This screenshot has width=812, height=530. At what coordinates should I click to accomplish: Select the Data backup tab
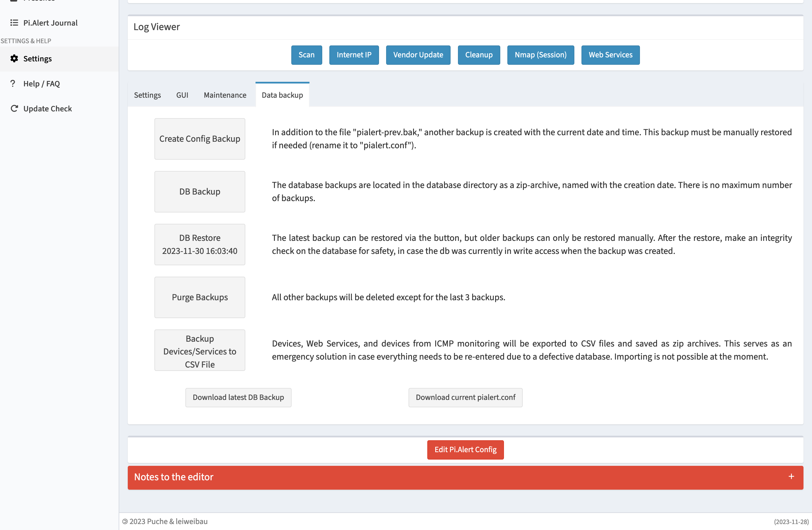pyautogui.click(x=283, y=95)
